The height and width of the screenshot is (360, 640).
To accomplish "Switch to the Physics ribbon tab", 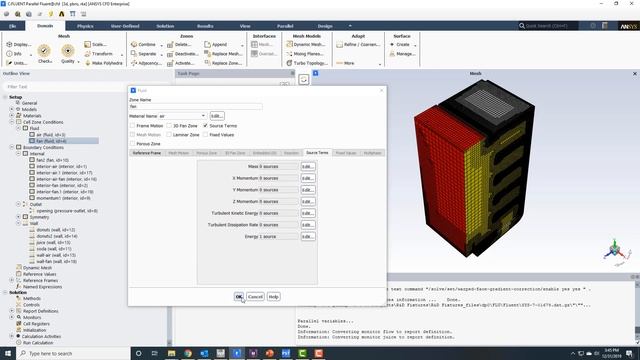I will (x=85, y=26).
